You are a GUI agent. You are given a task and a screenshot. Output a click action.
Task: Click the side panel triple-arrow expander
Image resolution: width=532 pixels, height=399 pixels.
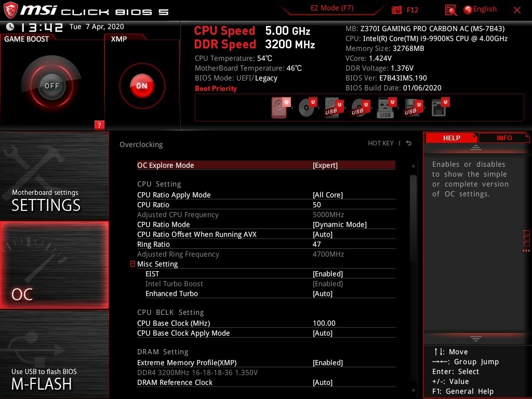[x=526, y=251]
